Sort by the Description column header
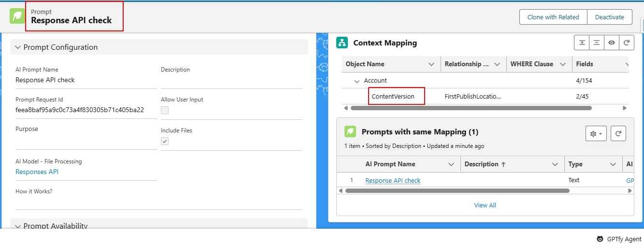This screenshot has width=644, height=248. click(x=484, y=164)
